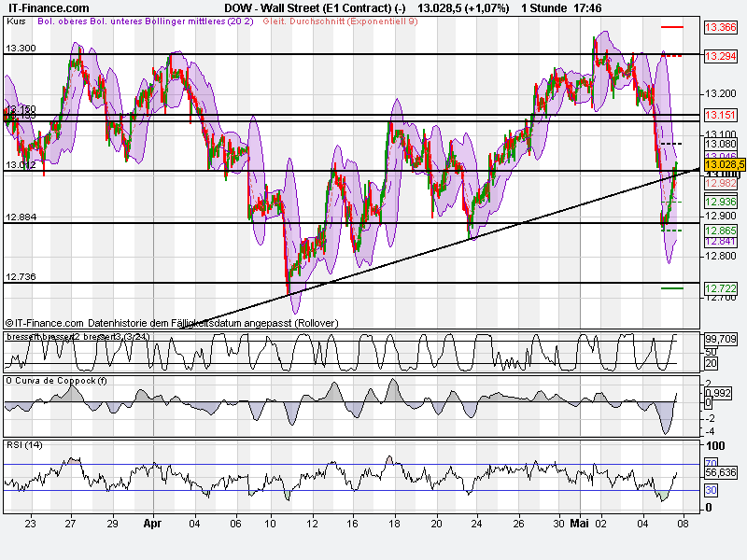Click the 'Kurs' legend label
This screenshot has height=560, width=747.
click(x=17, y=21)
